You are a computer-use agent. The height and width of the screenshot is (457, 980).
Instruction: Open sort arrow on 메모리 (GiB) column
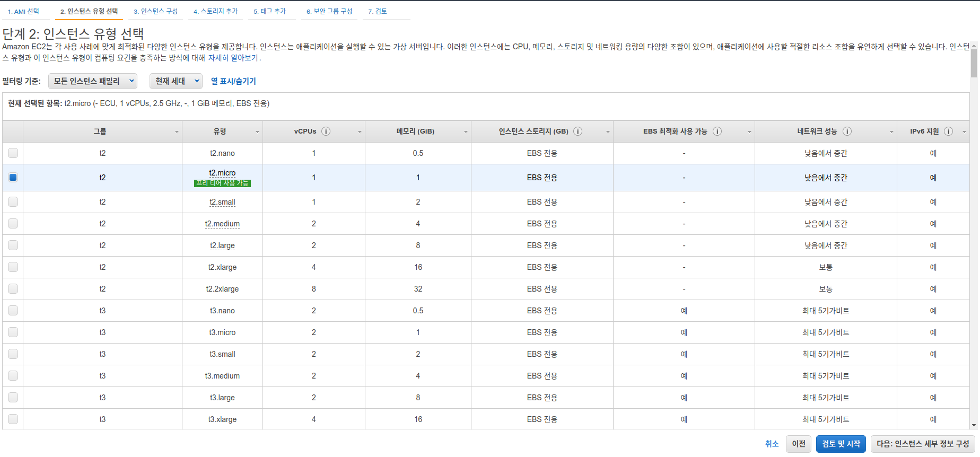pyautogui.click(x=466, y=132)
